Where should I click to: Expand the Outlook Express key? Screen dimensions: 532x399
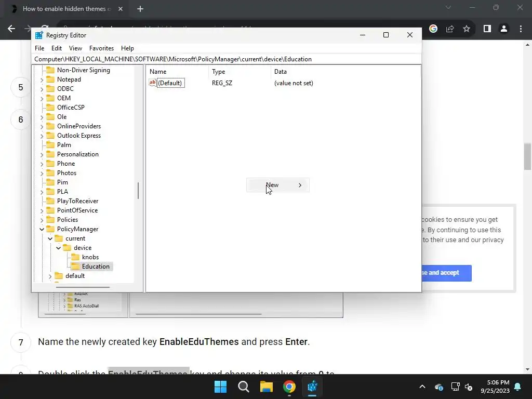point(42,136)
